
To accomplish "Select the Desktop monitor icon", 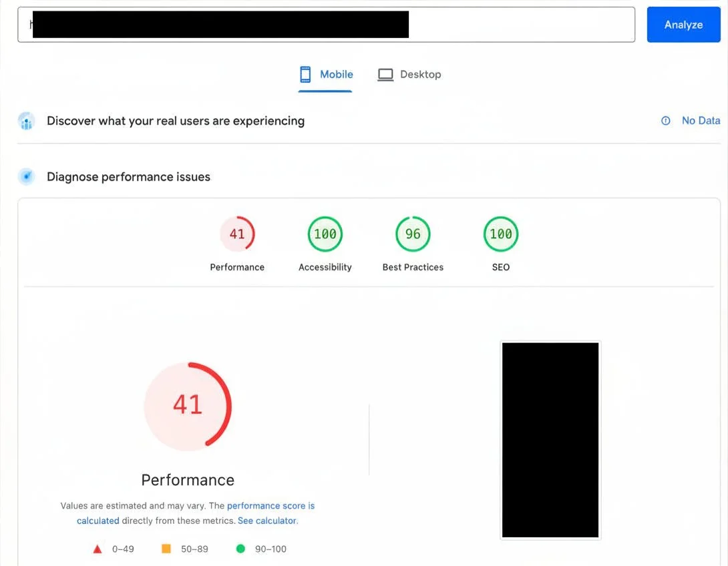I will coord(385,74).
